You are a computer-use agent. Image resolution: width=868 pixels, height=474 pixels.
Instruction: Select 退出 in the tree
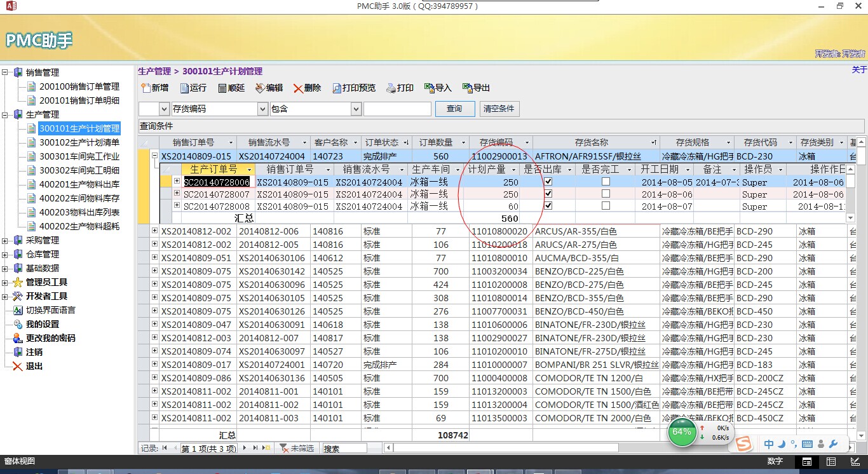(34, 366)
